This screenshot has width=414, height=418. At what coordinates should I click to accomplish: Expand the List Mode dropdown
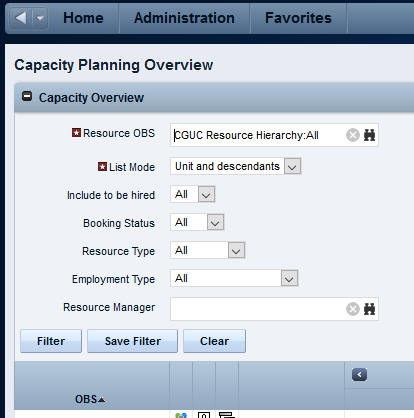tap(292, 166)
